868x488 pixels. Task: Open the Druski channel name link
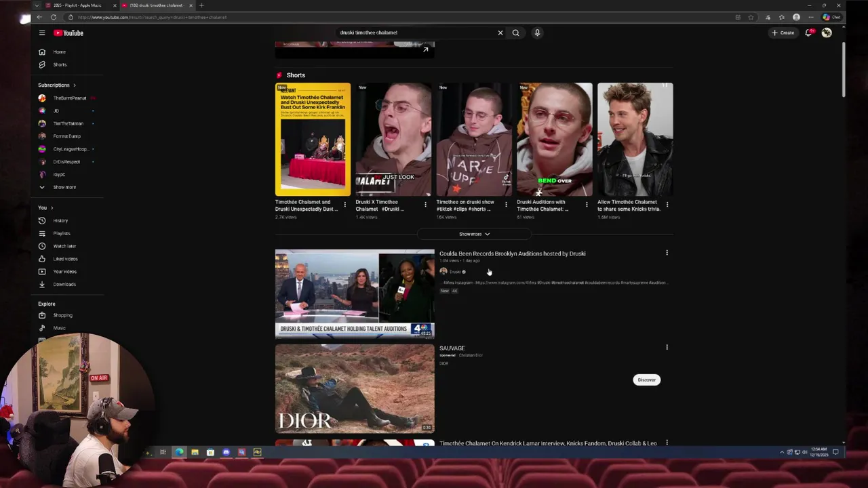pyautogui.click(x=455, y=272)
